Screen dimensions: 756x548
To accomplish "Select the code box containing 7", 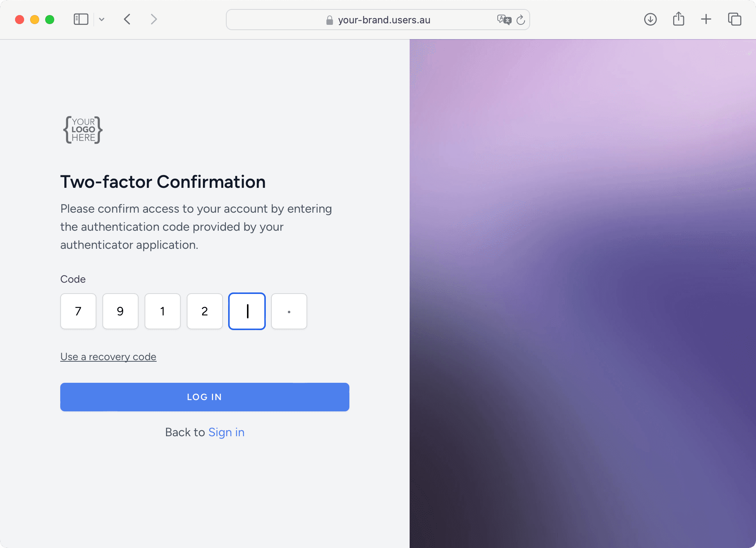I will pos(78,311).
